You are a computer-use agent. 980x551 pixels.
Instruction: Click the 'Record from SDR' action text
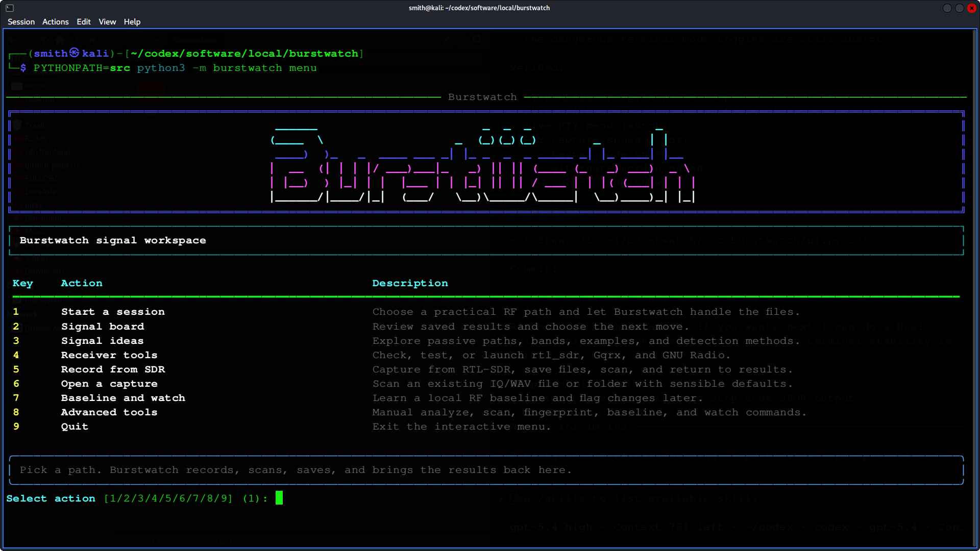113,369
